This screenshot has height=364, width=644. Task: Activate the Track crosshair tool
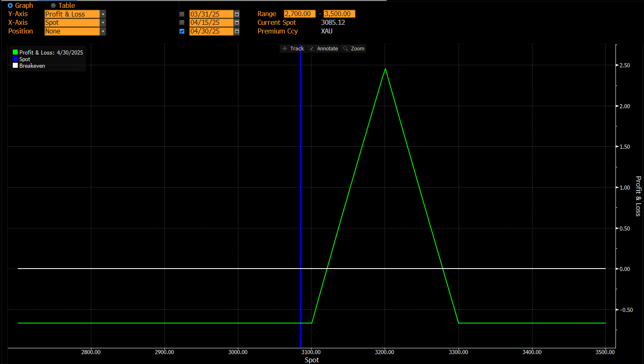[x=293, y=49]
